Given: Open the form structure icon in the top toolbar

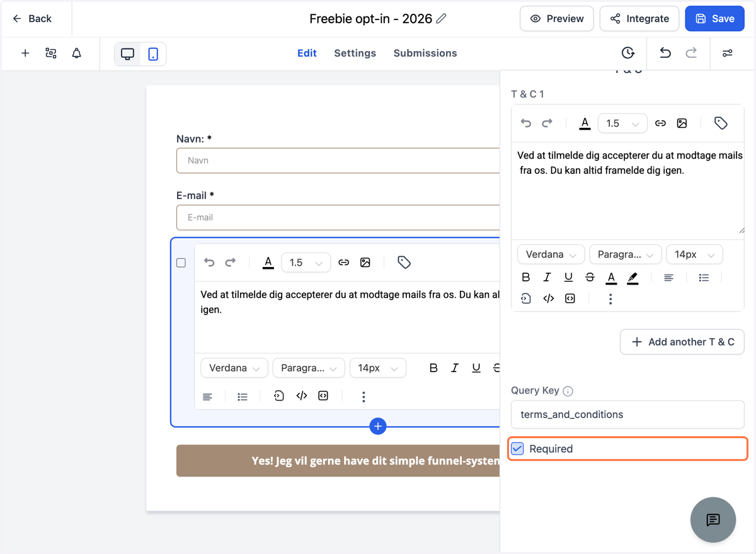Looking at the screenshot, I should point(51,54).
